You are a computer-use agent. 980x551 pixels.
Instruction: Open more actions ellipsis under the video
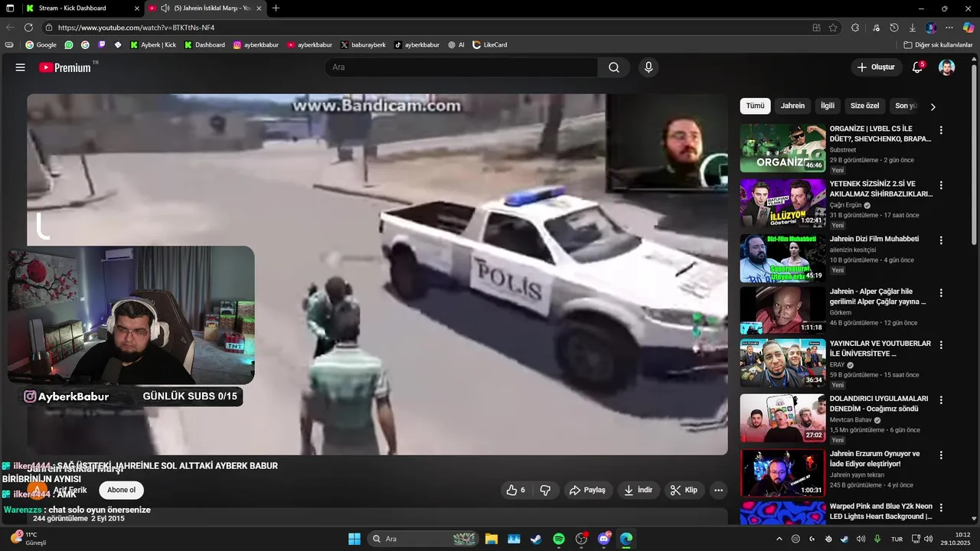(x=718, y=490)
